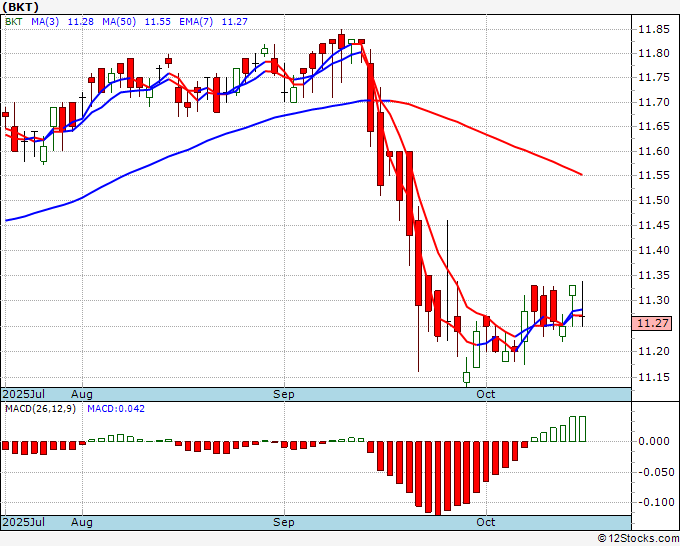Screen dimensions: 680x546
Task: Click Sep on the price chart axis
Action: pos(284,394)
